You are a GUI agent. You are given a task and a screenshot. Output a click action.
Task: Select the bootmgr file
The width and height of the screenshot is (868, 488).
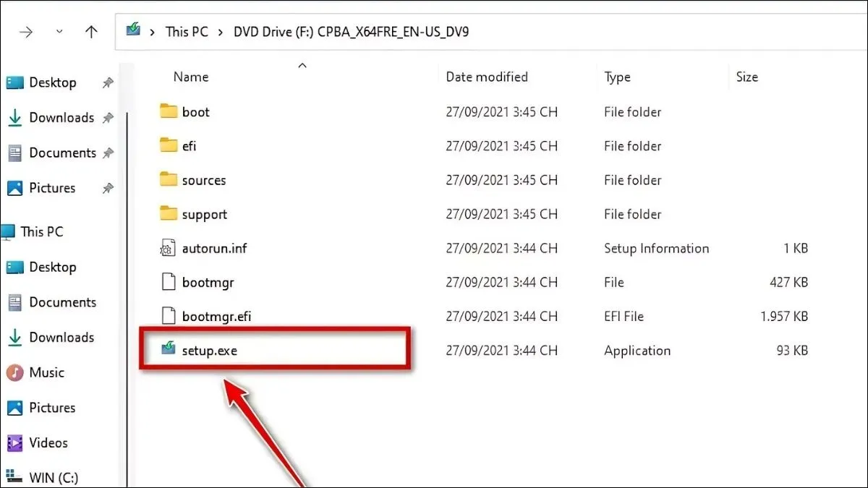[206, 282]
